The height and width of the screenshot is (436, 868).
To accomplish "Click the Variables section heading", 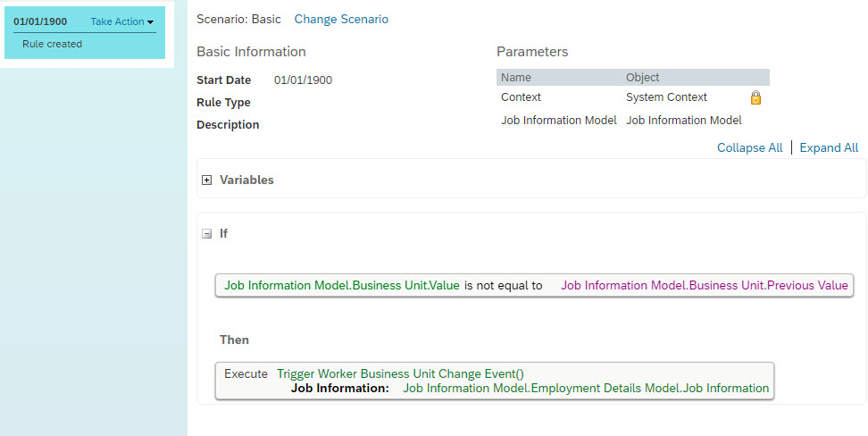I will (x=246, y=180).
